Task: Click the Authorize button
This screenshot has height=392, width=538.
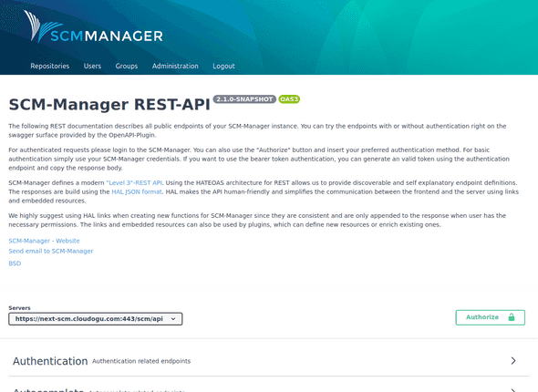Action: [x=490, y=317]
